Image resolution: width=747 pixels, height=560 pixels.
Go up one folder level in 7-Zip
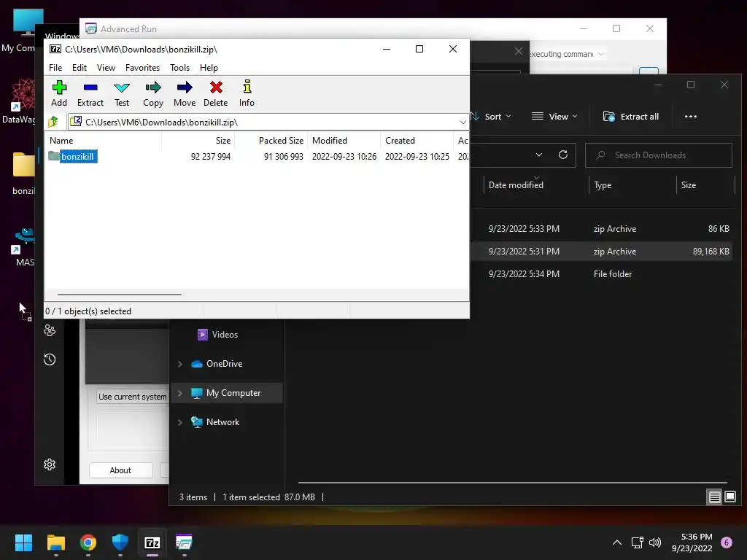(x=53, y=122)
